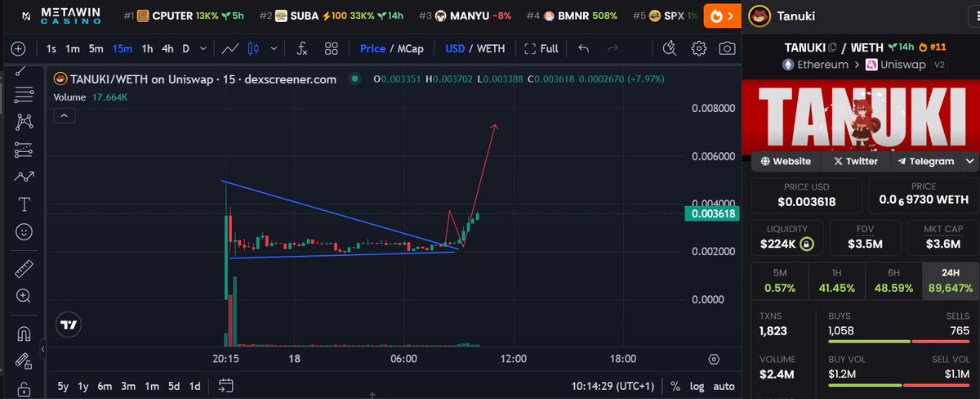Select the 1h timeframe
The image size is (980, 399).
pos(147,48)
